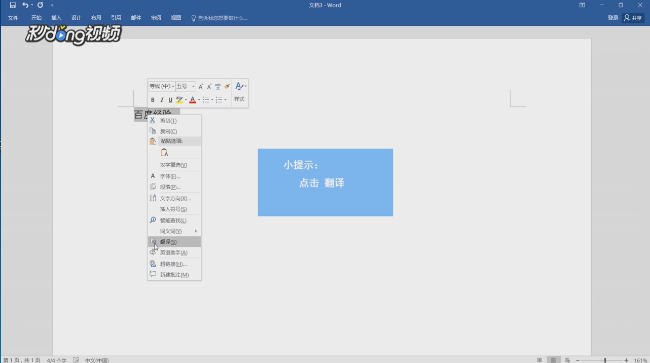This screenshot has width=650, height=363.
Task: Click 中文(中国) language in status bar
Action: [x=97, y=360]
